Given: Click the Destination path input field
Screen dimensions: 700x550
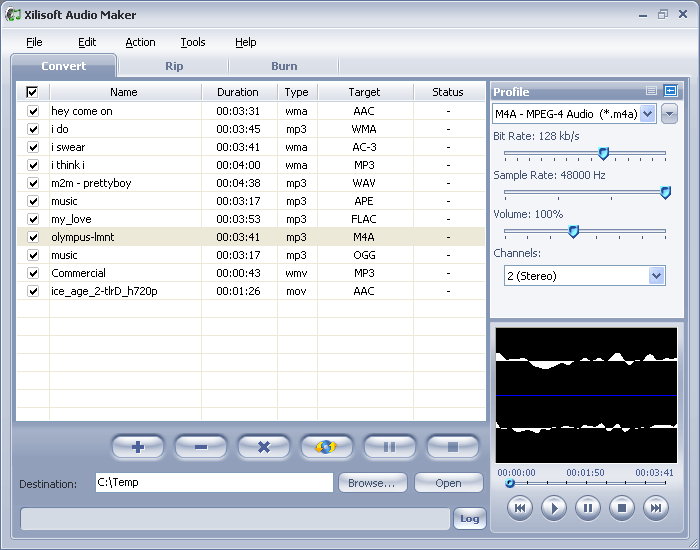Looking at the screenshot, I should click(x=214, y=483).
